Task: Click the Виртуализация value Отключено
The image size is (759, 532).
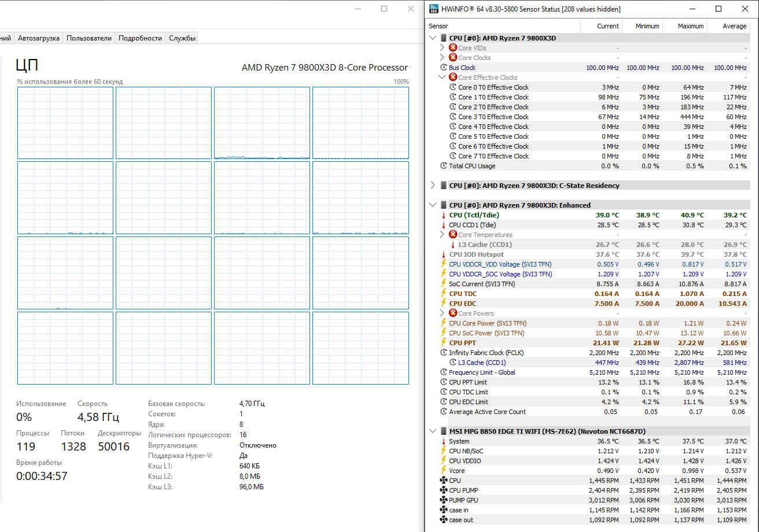Action: pos(258,445)
